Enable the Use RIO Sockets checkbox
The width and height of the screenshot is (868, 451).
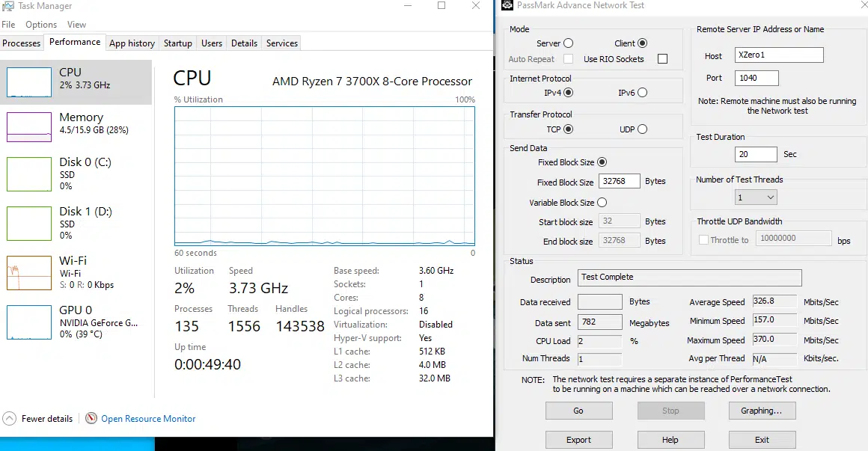coord(662,59)
